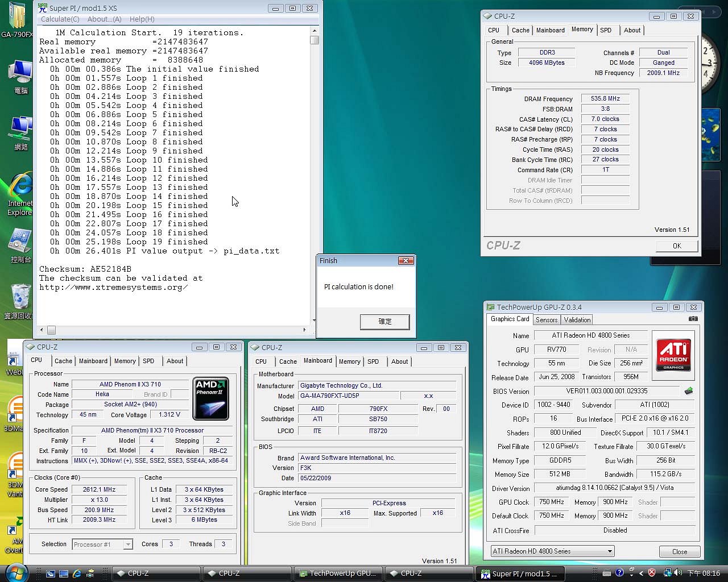Screen dimensions: 728x582
Task: Open the Recycle Bin desktop icon
Action: tap(19, 301)
